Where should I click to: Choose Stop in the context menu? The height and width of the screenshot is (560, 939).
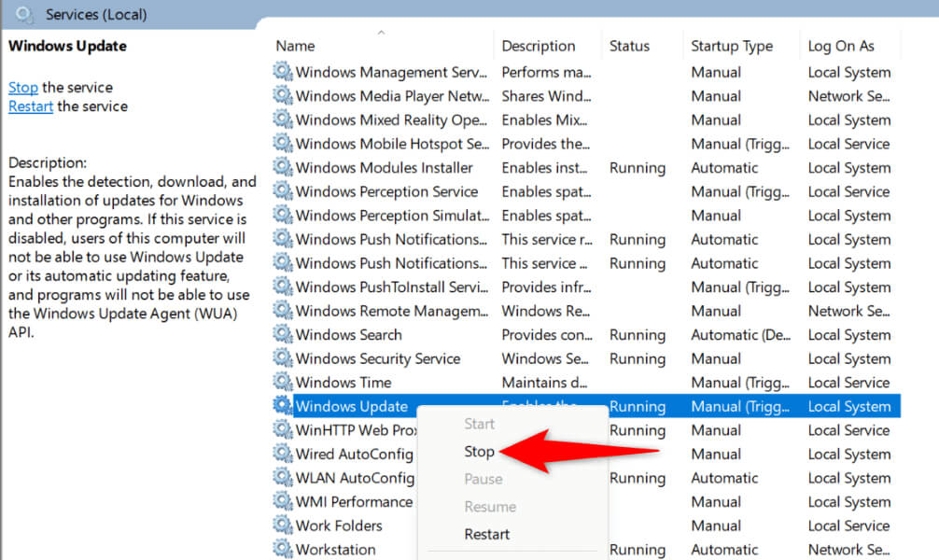click(479, 452)
